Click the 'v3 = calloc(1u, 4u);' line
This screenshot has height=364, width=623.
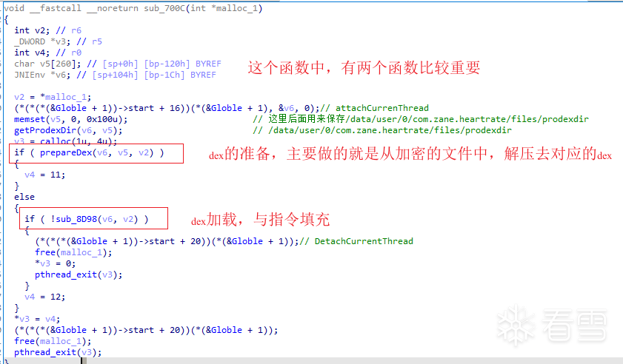pyautogui.click(x=65, y=141)
